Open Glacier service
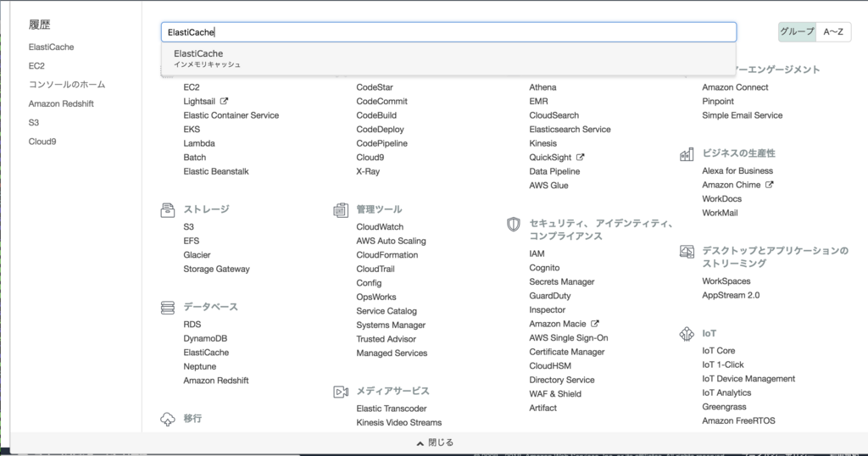 [x=197, y=255]
